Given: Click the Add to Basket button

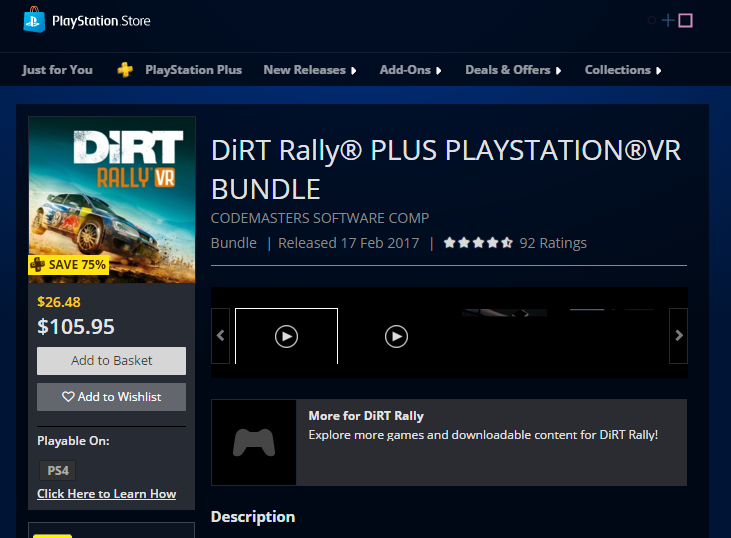Looking at the screenshot, I should tap(111, 360).
